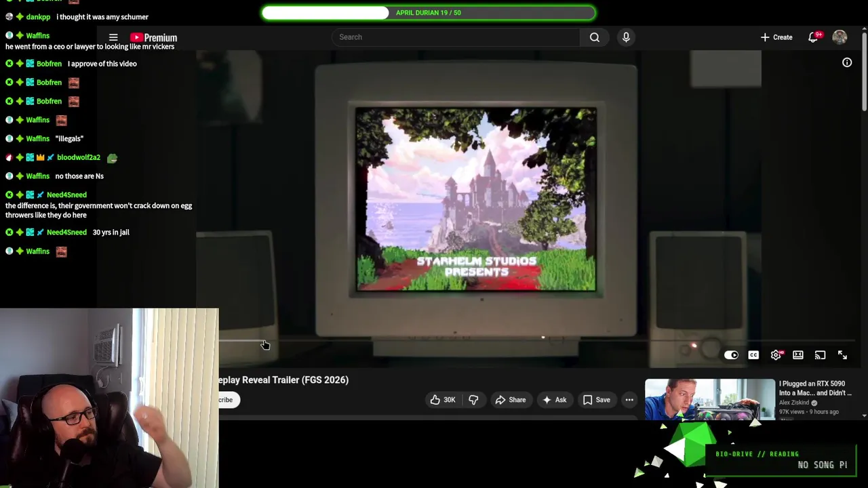Click the YouTube search field
Image resolution: width=868 pixels, height=488 pixels.
[x=456, y=37]
